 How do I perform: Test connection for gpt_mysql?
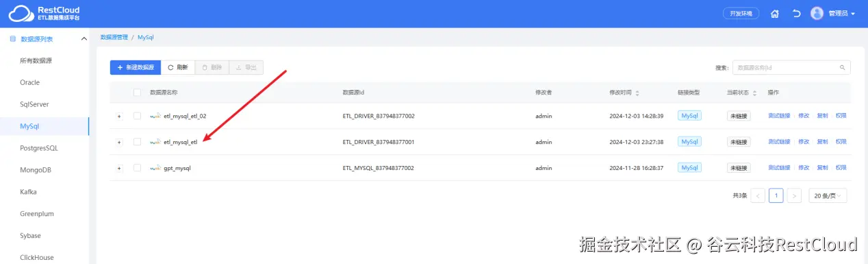coord(779,168)
